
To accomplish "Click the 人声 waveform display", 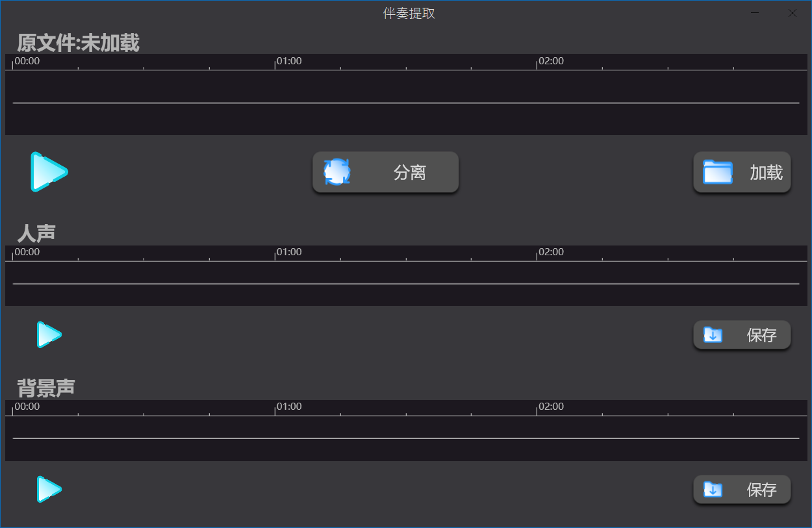I will (406, 284).
